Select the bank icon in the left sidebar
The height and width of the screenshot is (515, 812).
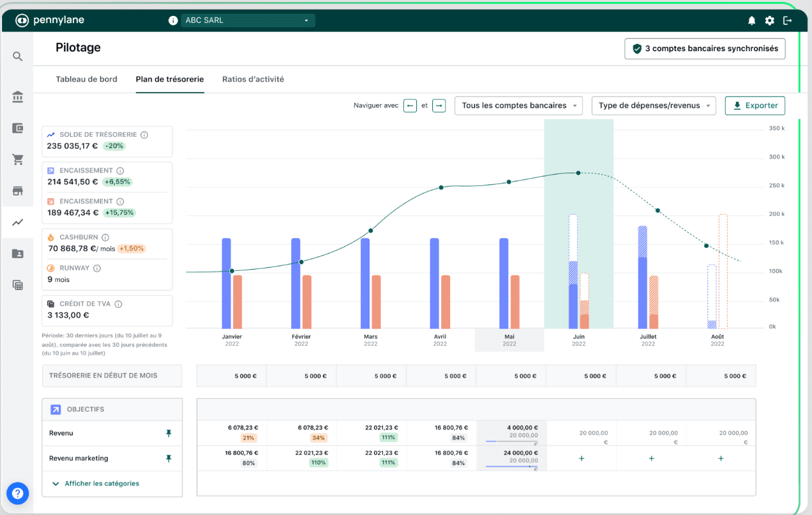[x=17, y=96]
